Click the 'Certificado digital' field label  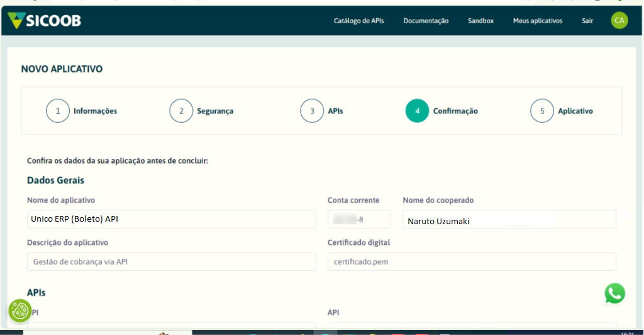(359, 242)
